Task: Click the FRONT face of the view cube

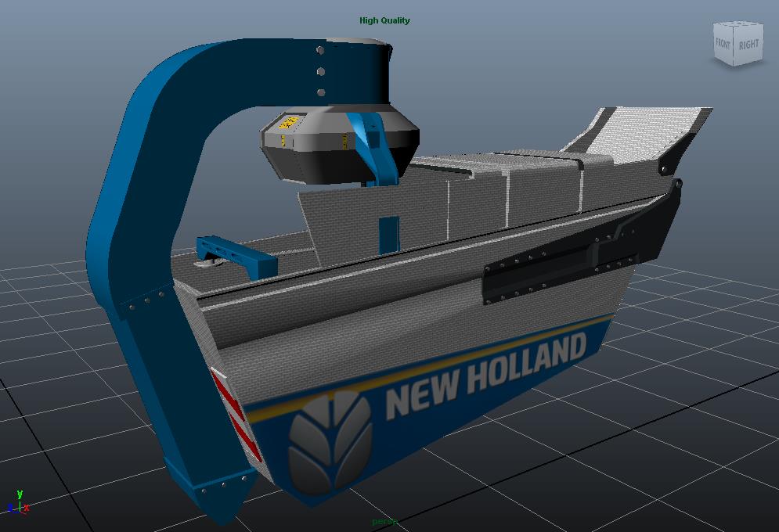Action: [x=723, y=44]
